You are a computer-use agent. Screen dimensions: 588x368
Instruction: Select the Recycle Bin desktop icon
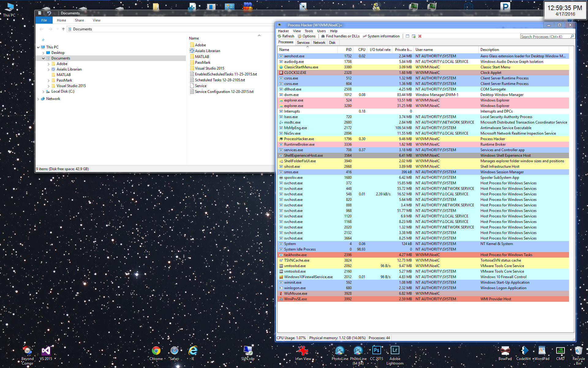(x=579, y=355)
